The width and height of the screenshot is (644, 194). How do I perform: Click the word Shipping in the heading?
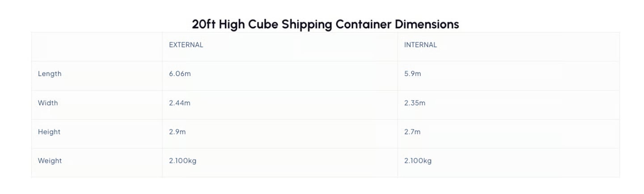[307, 24]
